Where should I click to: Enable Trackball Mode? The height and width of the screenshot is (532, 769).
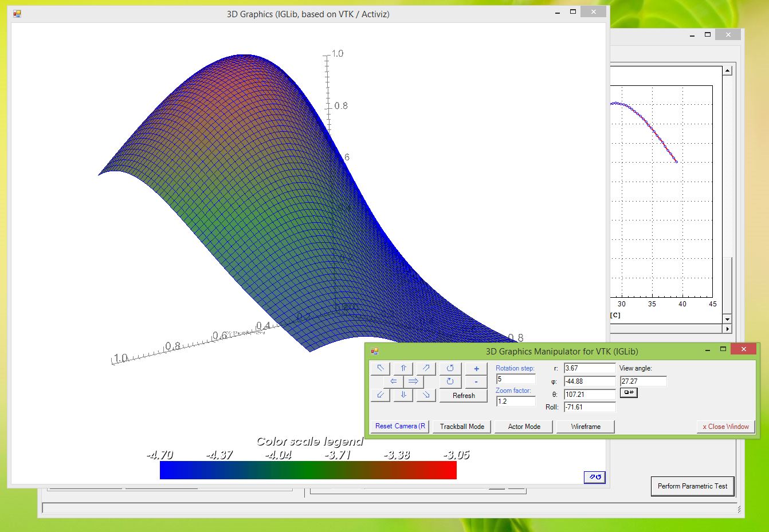(x=461, y=426)
